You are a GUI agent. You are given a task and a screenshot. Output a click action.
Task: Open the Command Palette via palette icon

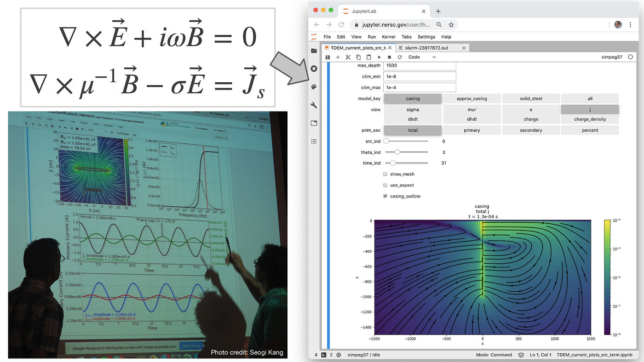314,86
